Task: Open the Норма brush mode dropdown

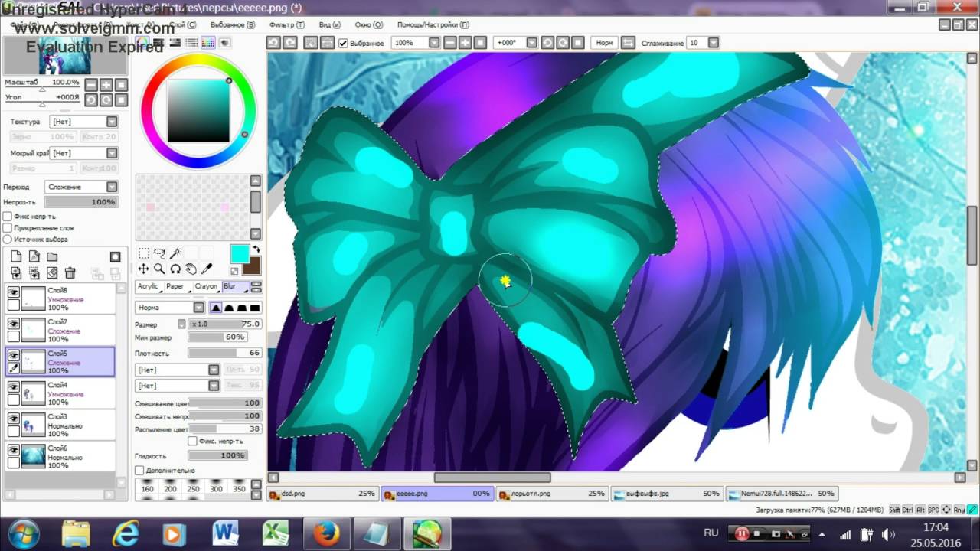Action: click(169, 308)
